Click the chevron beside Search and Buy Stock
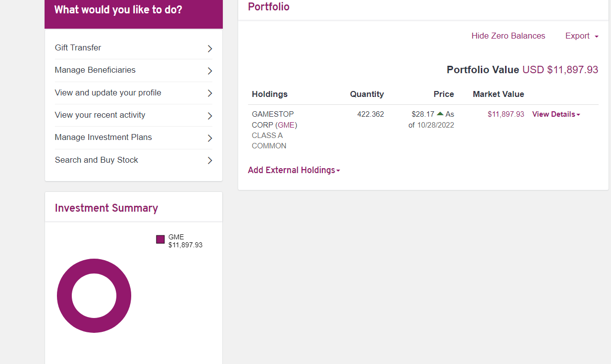The image size is (611, 364). pyautogui.click(x=210, y=161)
